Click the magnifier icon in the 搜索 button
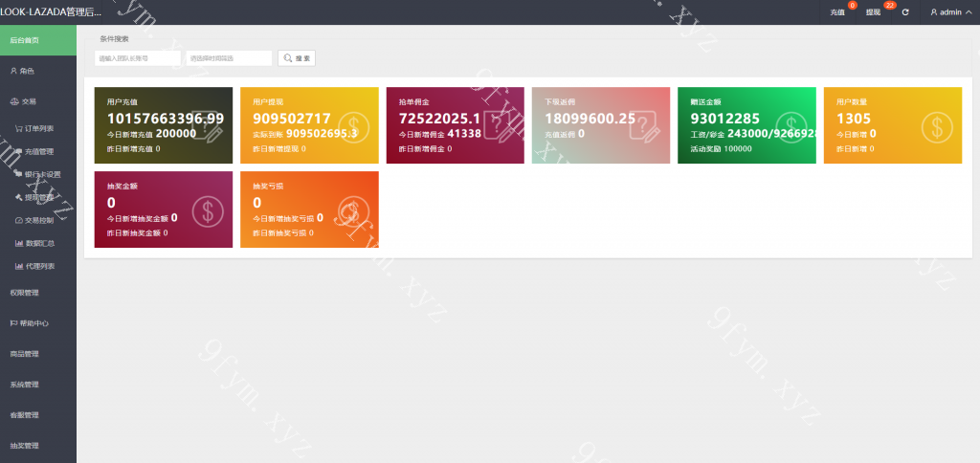 click(288, 58)
